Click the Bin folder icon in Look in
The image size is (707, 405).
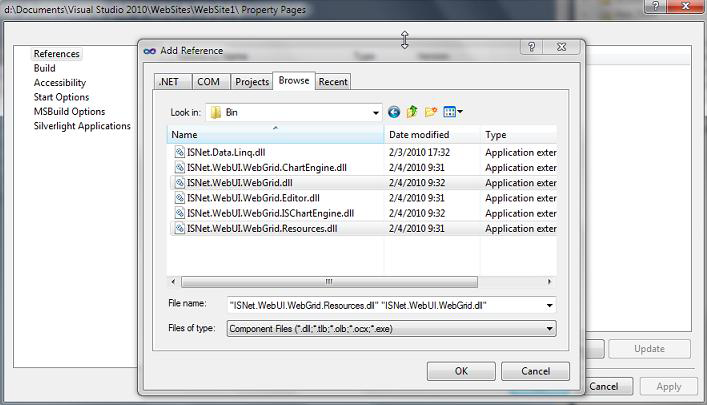(216, 112)
